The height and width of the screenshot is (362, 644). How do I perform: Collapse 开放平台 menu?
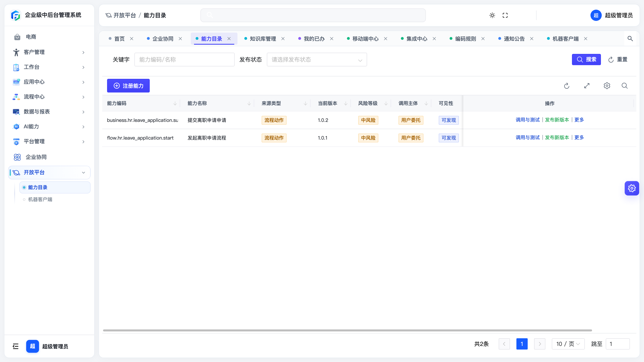pos(49,172)
